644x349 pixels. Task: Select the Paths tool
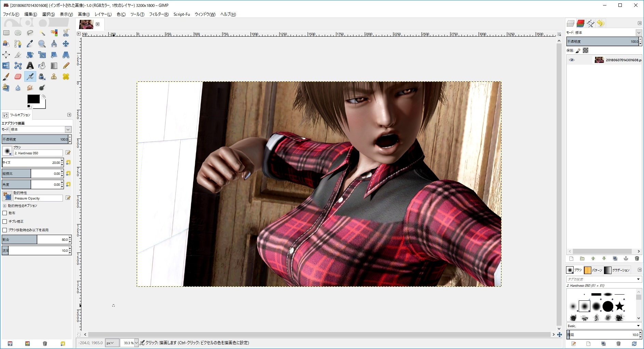coord(18,44)
